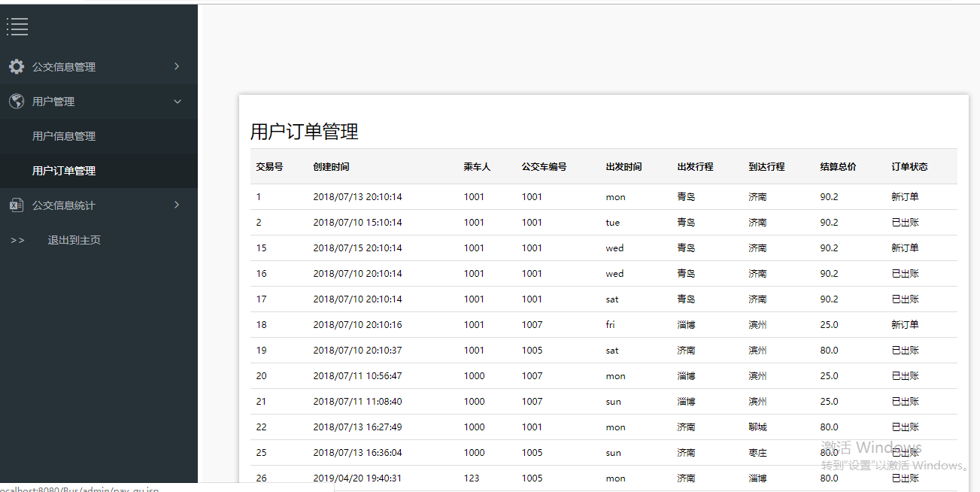The image size is (980, 492).
Task: Click the spreadsheet icon beside 公交信息统计
Action: (17, 205)
